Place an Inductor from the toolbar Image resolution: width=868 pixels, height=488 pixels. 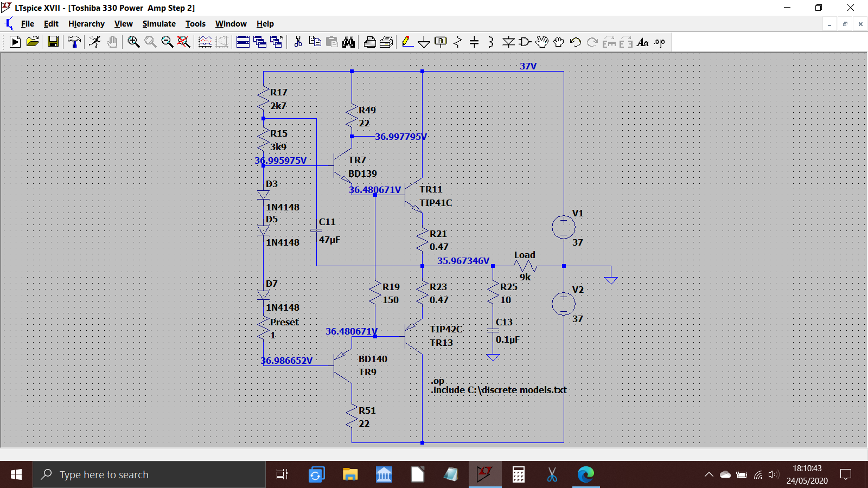click(x=491, y=42)
